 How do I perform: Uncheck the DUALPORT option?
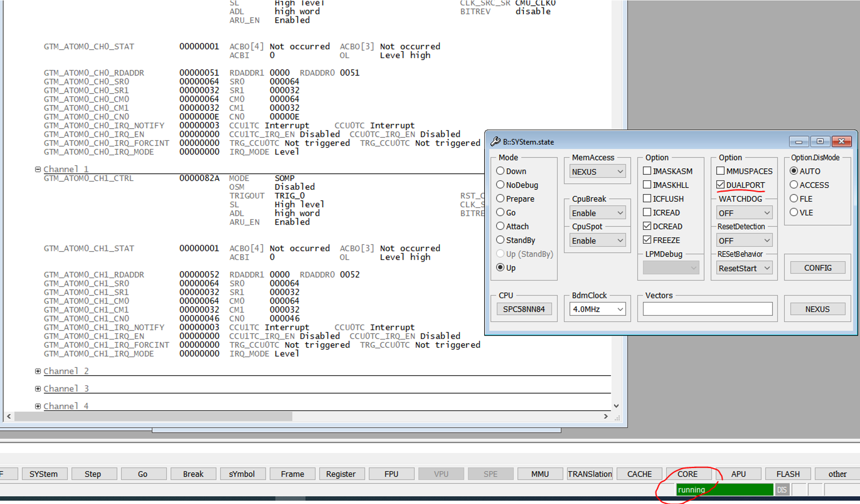click(720, 185)
